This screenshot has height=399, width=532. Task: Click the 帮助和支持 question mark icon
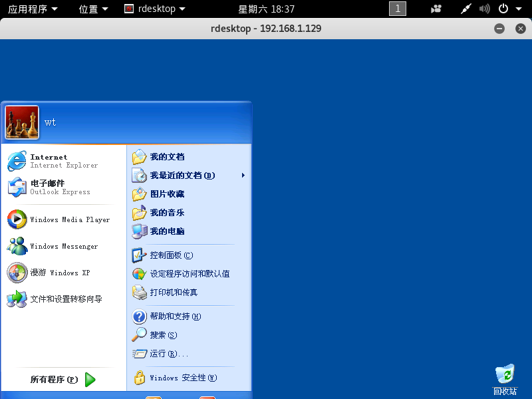[x=139, y=317]
